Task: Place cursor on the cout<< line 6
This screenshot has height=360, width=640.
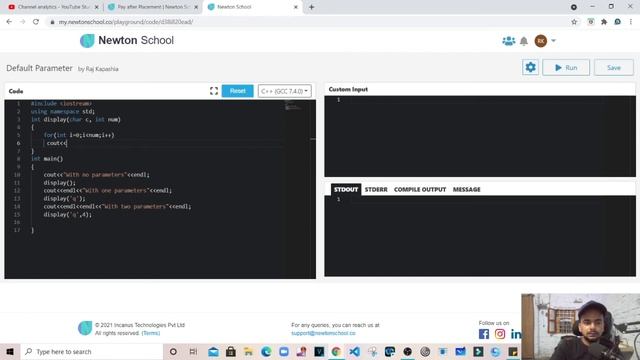Action: [x=56, y=143]
